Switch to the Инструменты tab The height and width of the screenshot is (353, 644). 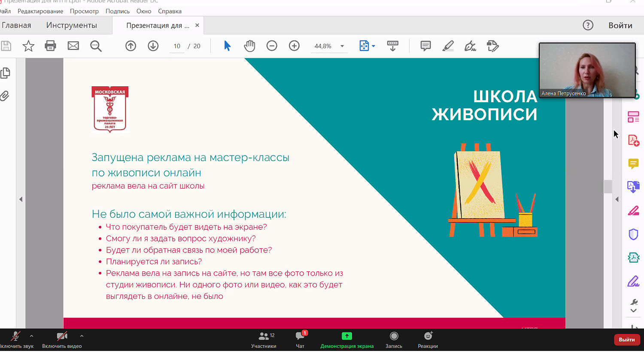pyautogui.click(x=72, y=25)
